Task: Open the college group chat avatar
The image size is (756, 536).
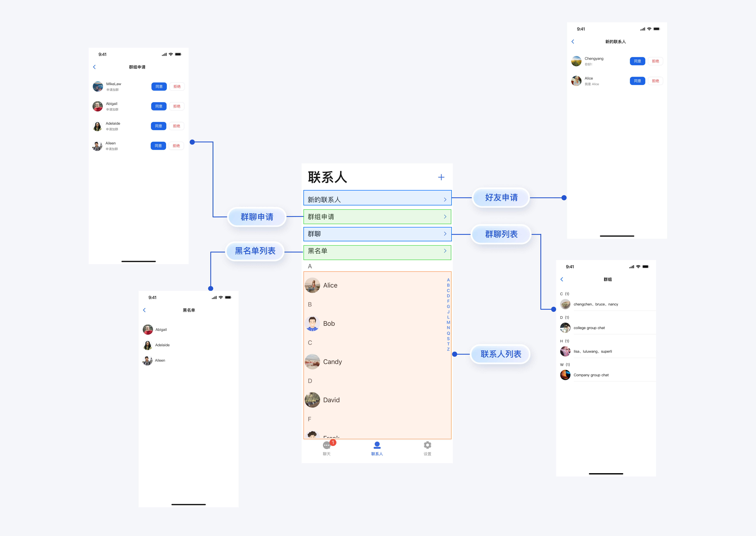Action: [x=565, y=328]
